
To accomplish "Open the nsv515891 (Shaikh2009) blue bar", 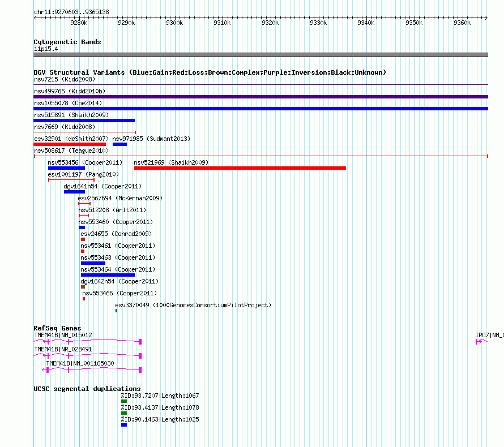I will pos(84,121).
